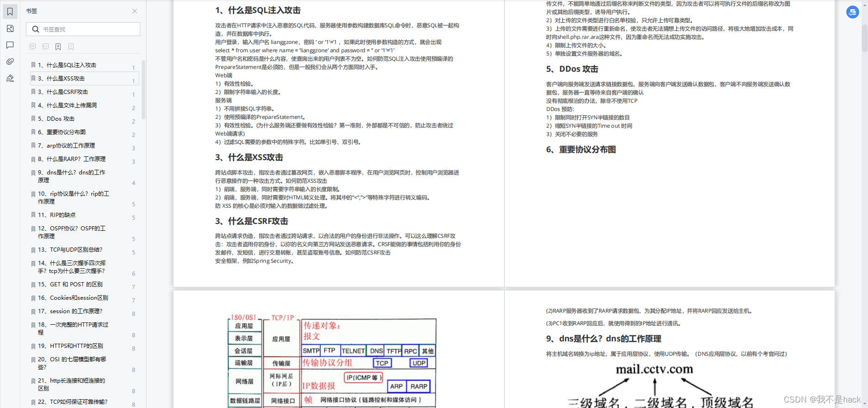Click the 书签 panel title
The height and width of the screenshot is (408, 868).
point(31,11)
